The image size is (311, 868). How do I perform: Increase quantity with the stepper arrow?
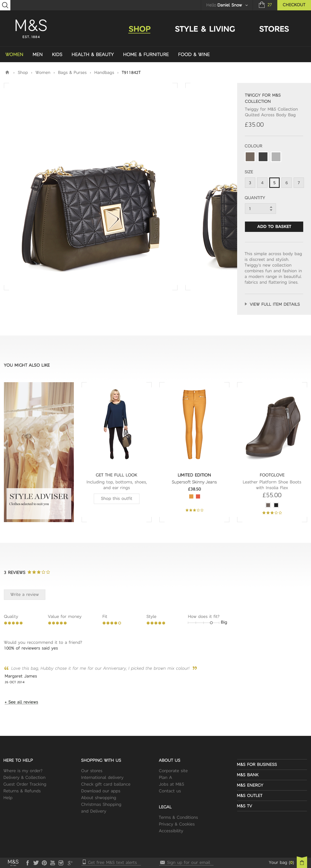pyautogui.click(x=271, y=207)
